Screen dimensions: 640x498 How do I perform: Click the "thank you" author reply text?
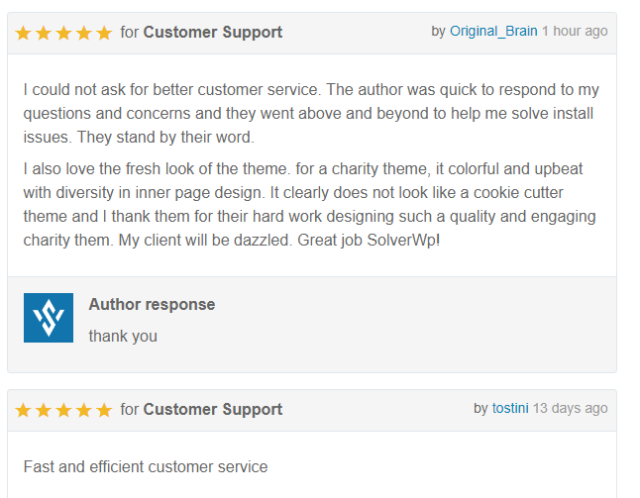123,336
